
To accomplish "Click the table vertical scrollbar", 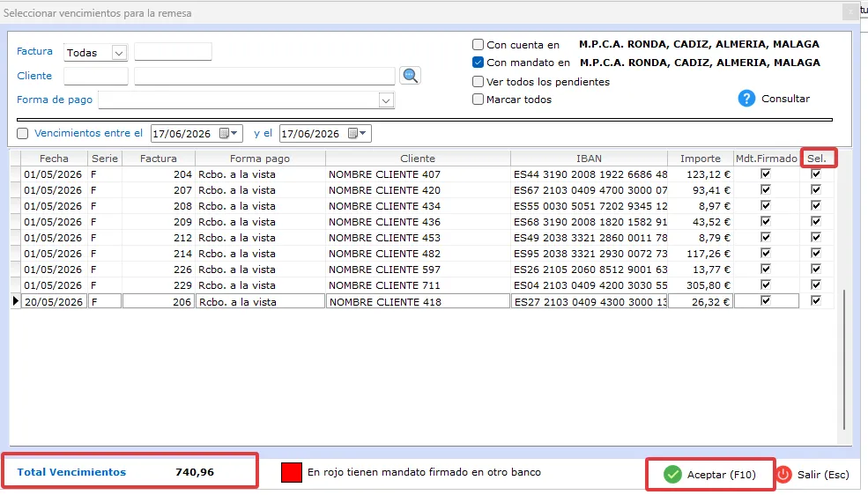I will [x=843, y=359].
